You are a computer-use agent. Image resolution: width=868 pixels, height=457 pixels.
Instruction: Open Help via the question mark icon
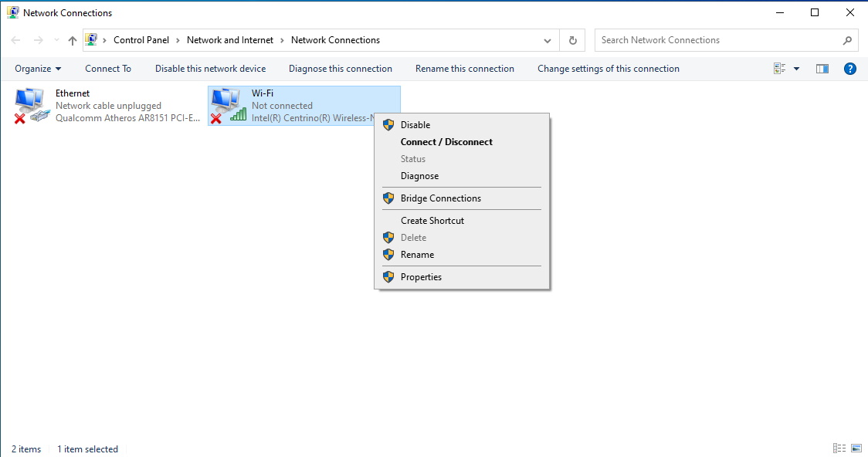(849, 68)
